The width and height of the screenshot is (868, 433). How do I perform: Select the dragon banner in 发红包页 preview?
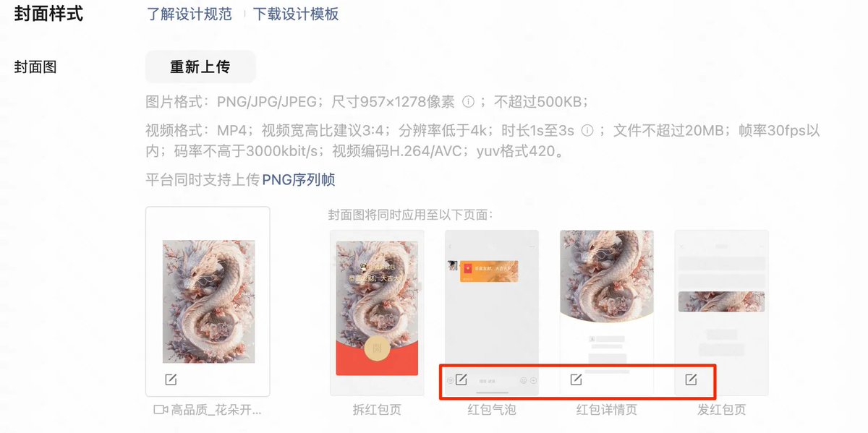(721, 301)
